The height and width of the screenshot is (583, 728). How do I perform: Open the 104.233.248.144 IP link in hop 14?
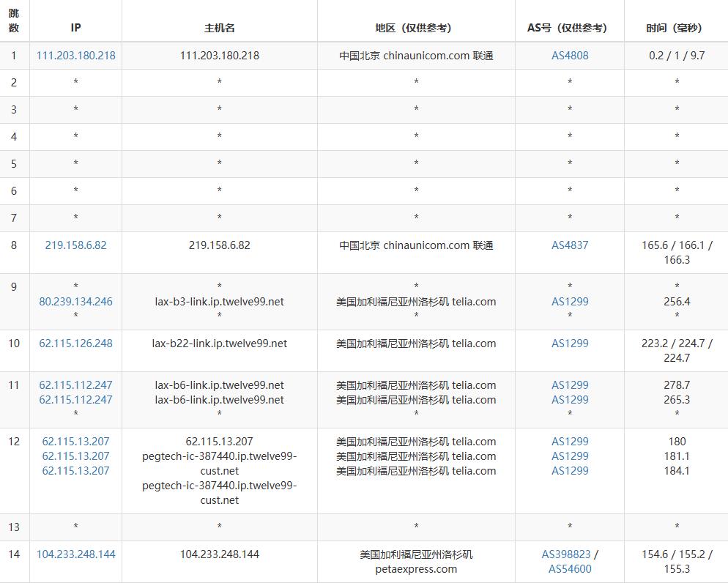point(75,554)
